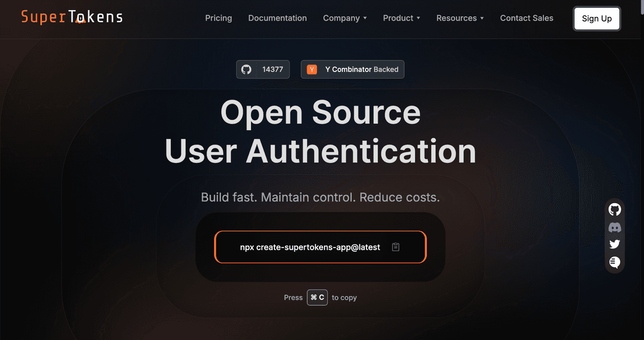
Task: Open the Resources dropdown menu
Action: (x=459, y=18)
